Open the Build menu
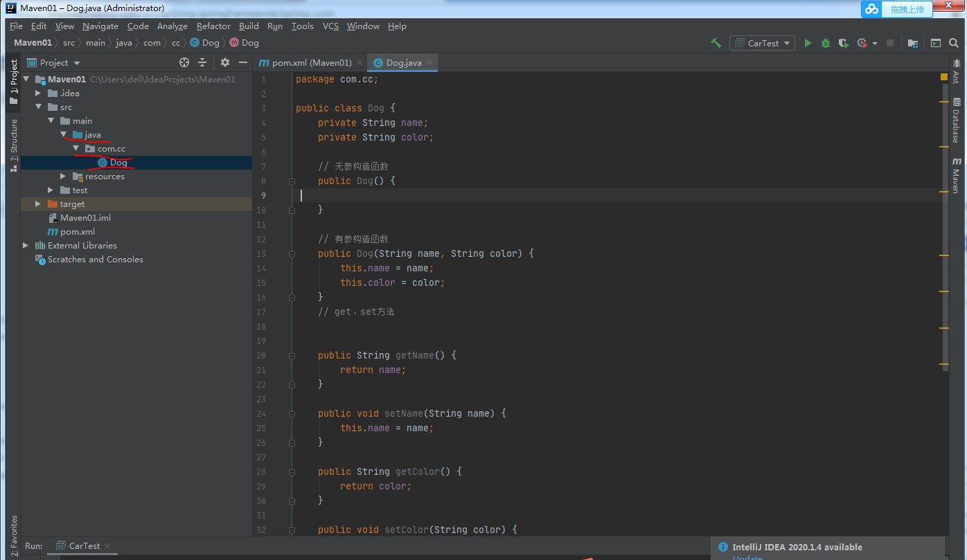Viewport: 967px width, 560px height. pyautogui.click(x=249, y=26)
